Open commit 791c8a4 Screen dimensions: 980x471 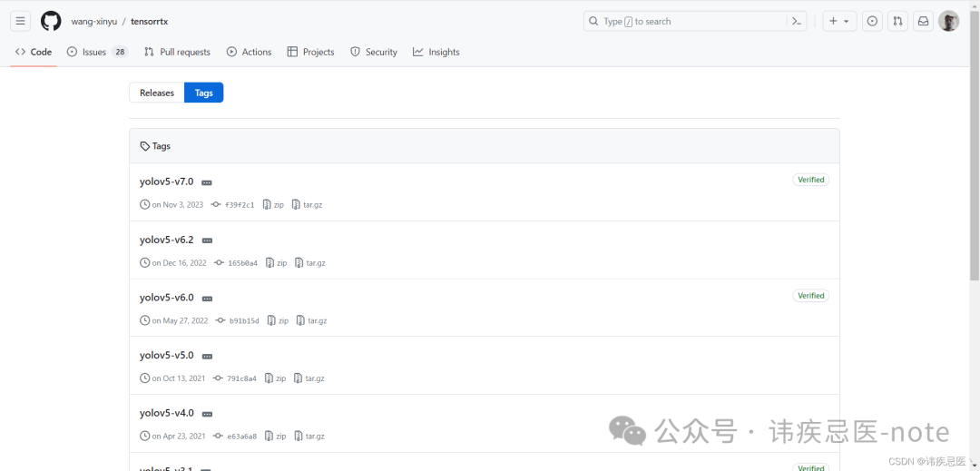[235, 378]
